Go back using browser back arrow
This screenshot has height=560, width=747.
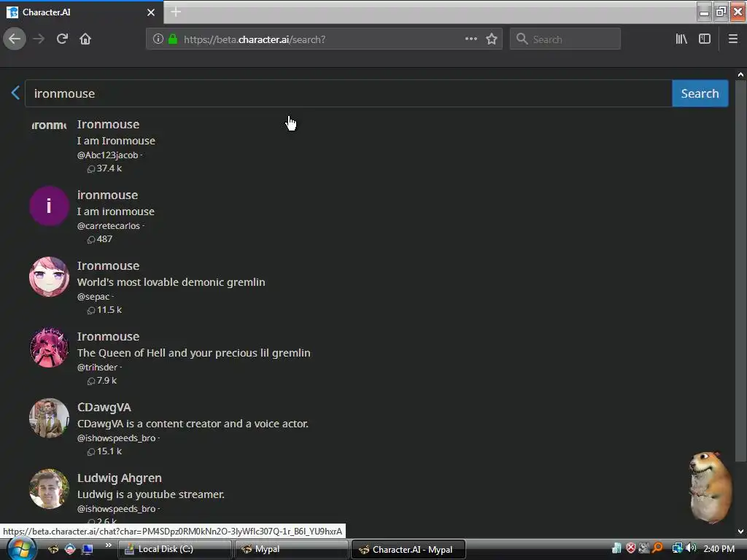15,39
